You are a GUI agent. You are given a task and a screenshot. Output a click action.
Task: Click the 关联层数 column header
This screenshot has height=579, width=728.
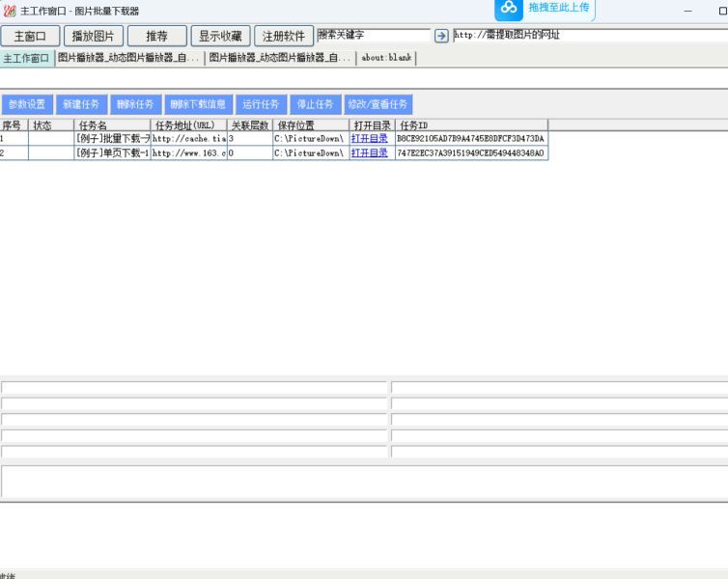click(x=250, y=125)
